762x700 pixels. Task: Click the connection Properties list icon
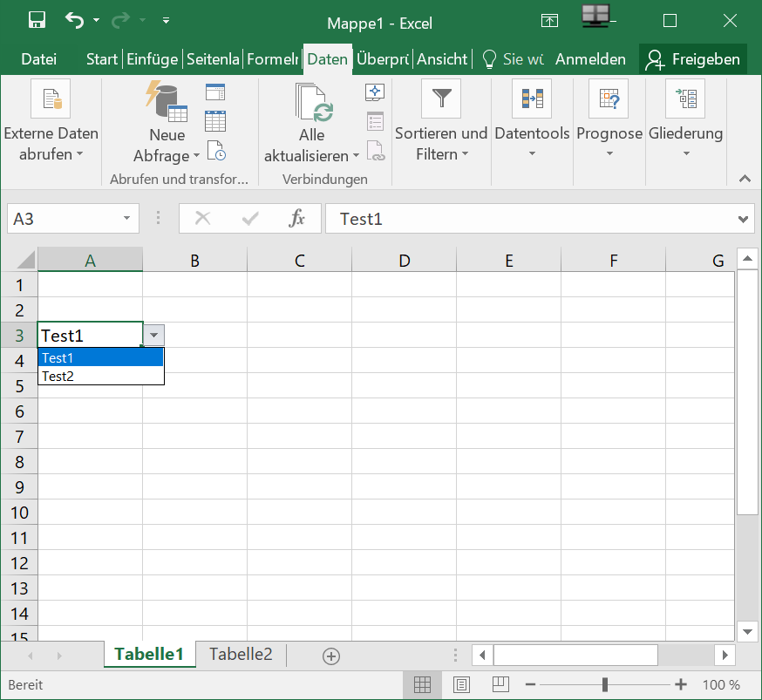click(375, 121)
